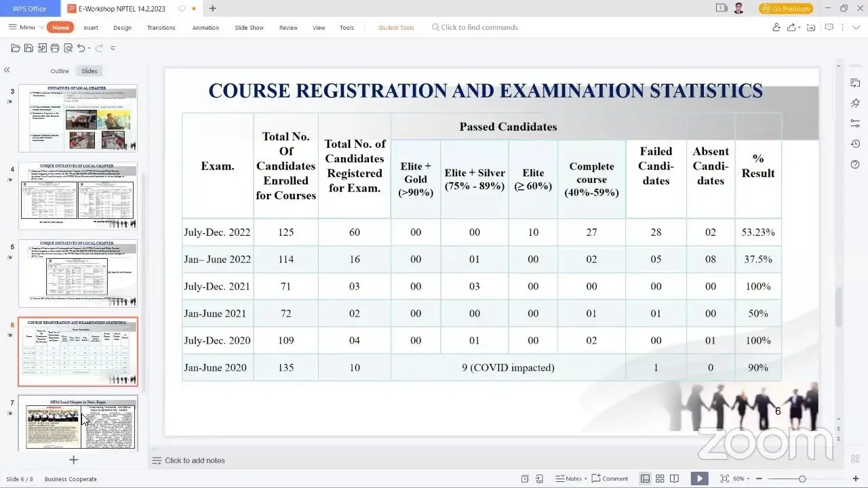Open the settings sliders icon in right sidebar
Screen dimensions: 868x488
[855, 123]
